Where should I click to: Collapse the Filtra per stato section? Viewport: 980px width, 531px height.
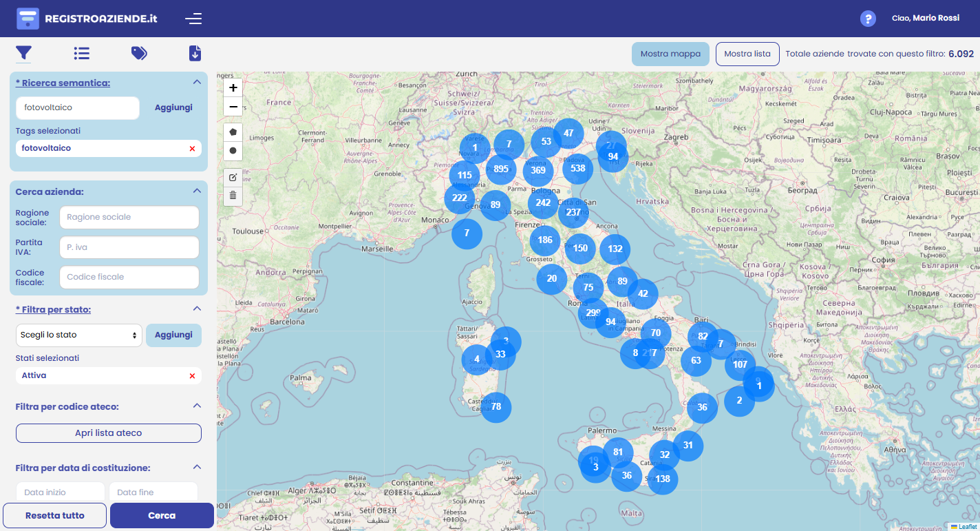point(197,309)
